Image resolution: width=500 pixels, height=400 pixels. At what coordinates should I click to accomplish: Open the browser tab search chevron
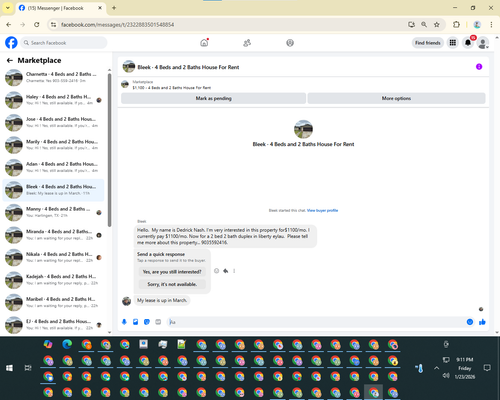coord(7,8)
